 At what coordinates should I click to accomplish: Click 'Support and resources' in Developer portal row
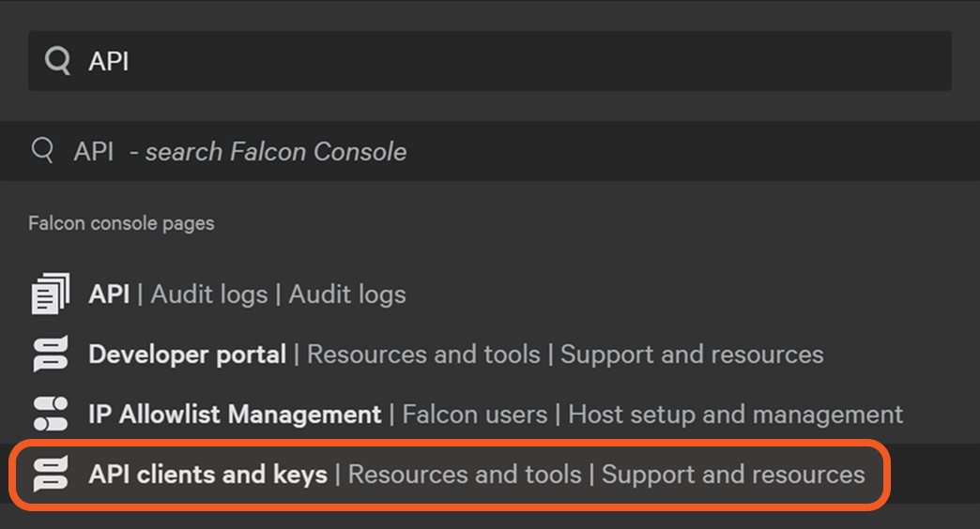tap(692, 355)
